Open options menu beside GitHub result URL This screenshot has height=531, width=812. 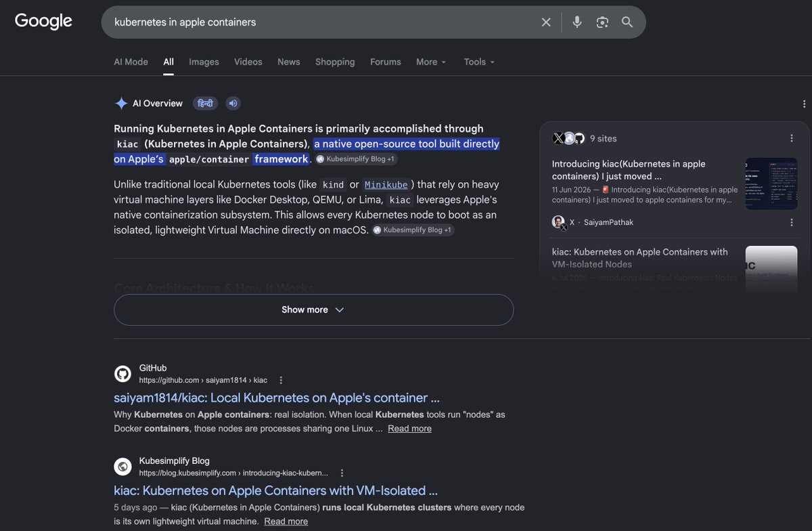(x=281, y=380)
